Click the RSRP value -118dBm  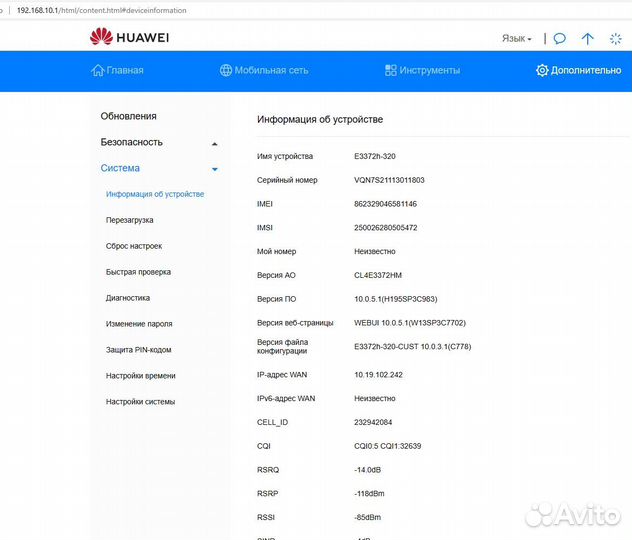pyautogui.click(x=369, y=494)
